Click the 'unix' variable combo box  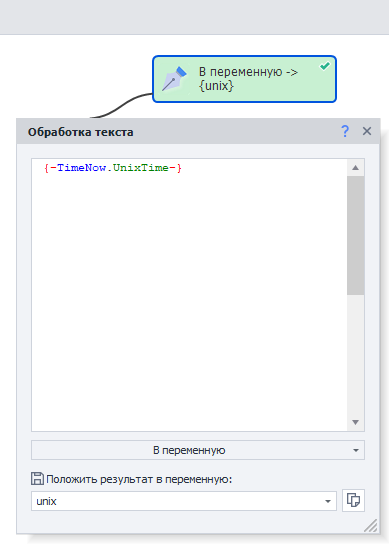point(184,501)
